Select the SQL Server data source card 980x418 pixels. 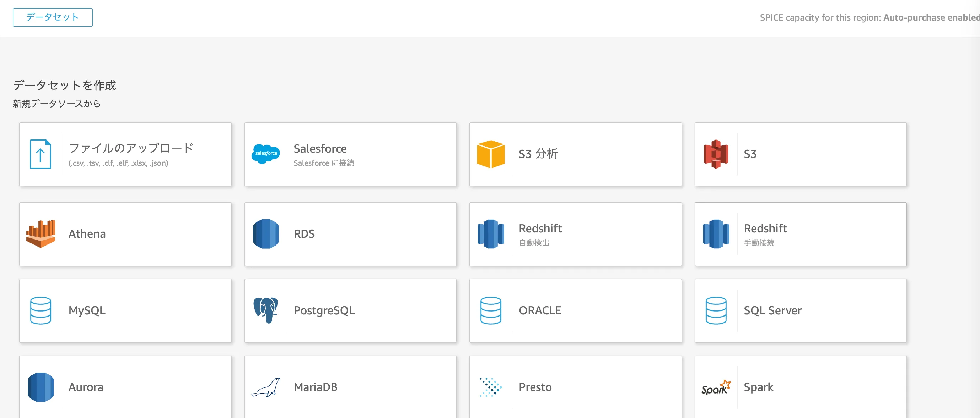coord(801,311)
